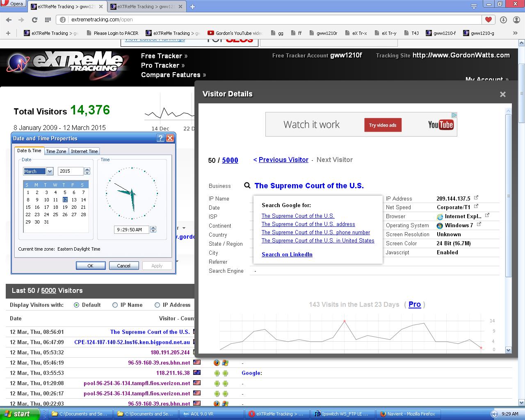Open The Supreme Court visitor row link

(150, 332)
